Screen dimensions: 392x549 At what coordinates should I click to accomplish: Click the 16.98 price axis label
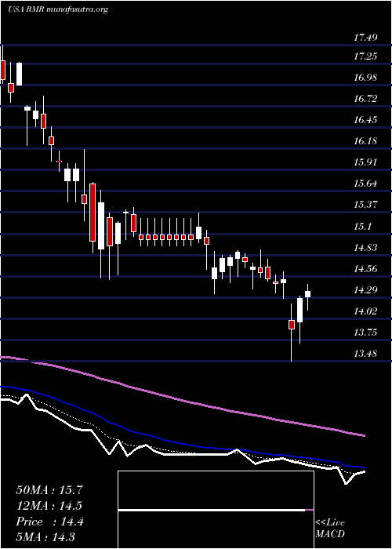[365, 78]
